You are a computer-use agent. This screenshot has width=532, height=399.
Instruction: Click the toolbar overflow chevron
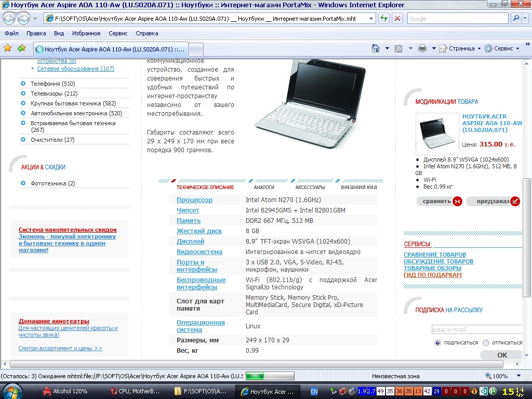pyautogui.click(x=527, y=44)
